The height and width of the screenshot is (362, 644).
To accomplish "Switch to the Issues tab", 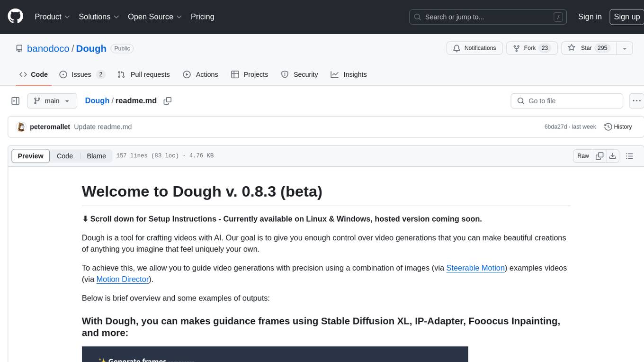I will point(82,74).
